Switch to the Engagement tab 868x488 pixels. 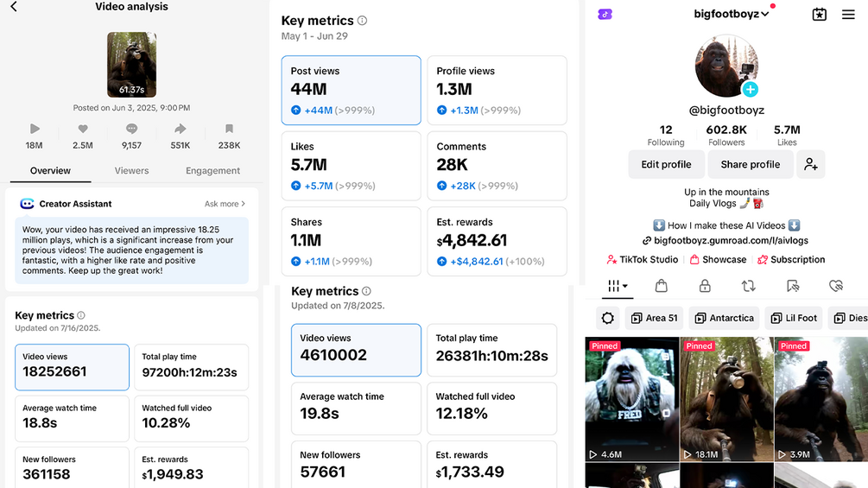pos(212,170)
